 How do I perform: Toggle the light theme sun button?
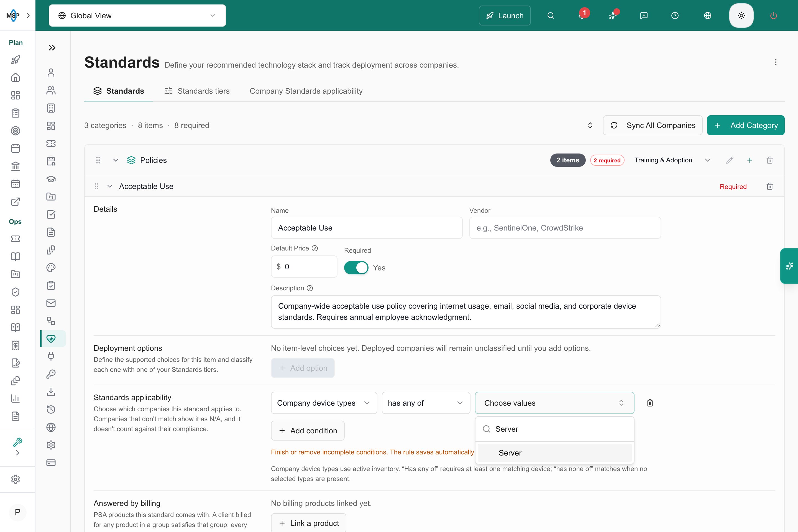coord(741,16)
